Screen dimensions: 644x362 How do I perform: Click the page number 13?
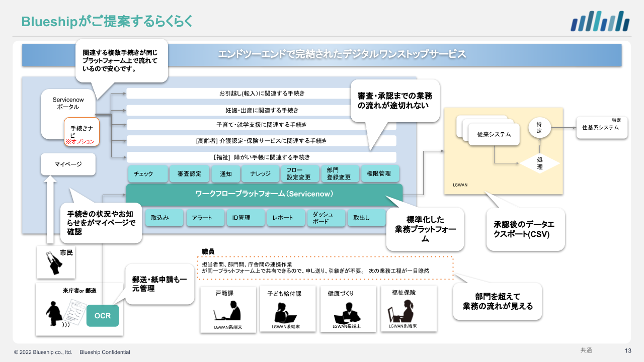628,350
